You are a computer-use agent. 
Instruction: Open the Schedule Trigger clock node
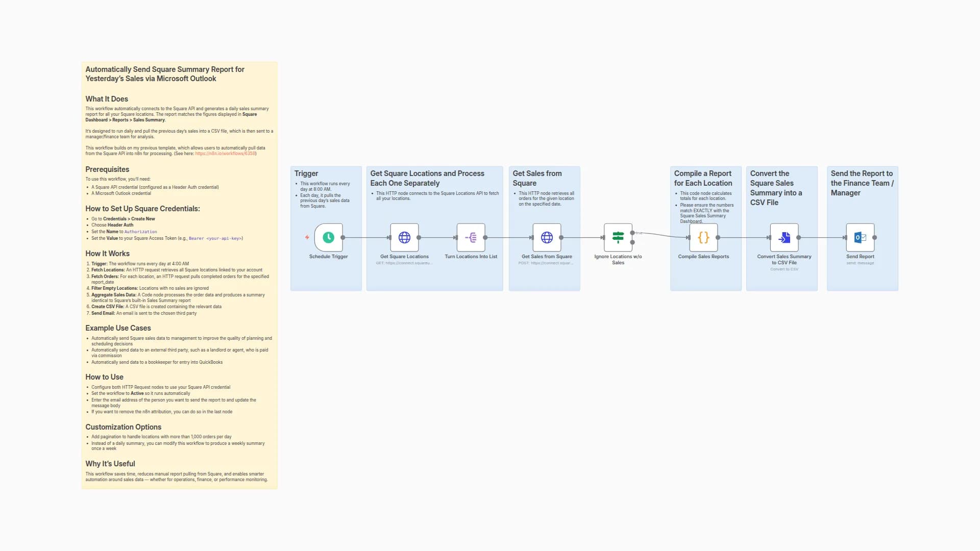pyautogui.click(x=328, y=237)
